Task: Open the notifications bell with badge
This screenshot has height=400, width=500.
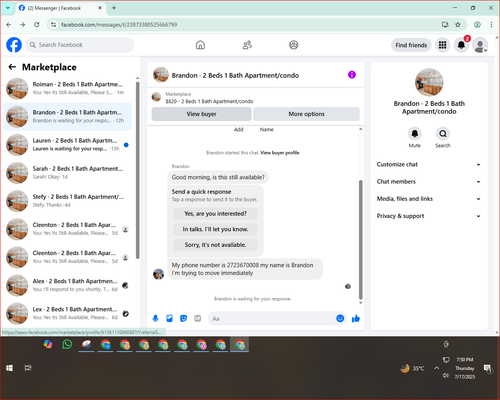Action: tap(461, 45)
